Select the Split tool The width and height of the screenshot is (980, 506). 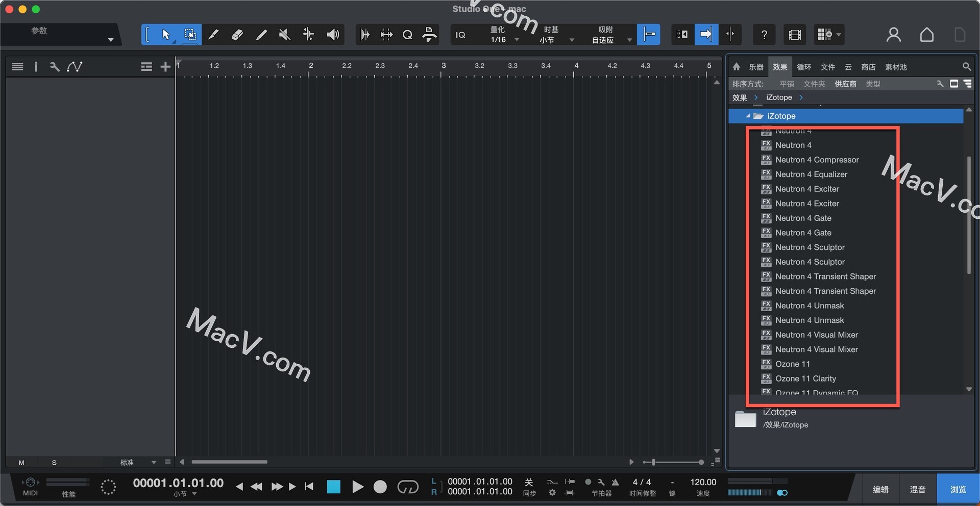pyautogui.click(x=213, y=35)
